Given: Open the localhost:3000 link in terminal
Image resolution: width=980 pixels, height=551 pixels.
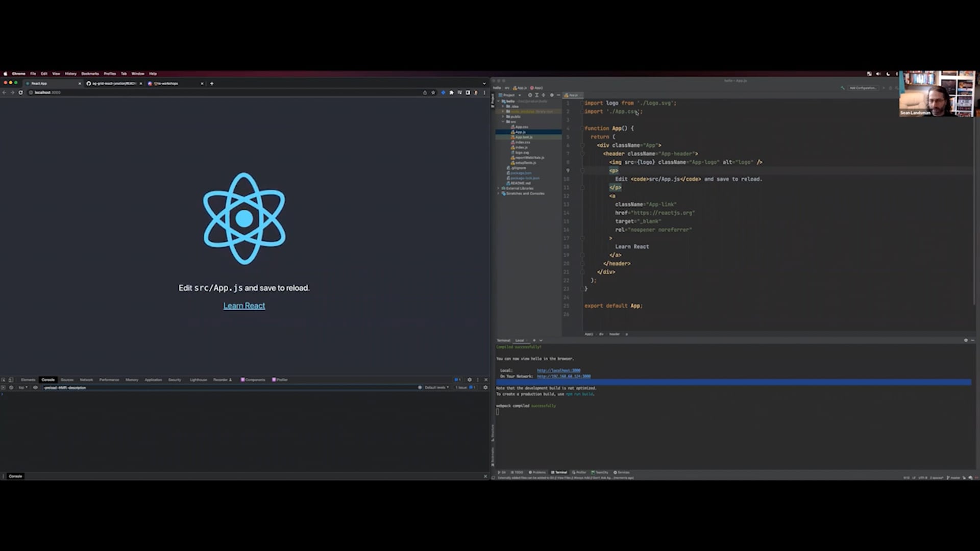Looking at the screenshot, I should tap(558, 370).
